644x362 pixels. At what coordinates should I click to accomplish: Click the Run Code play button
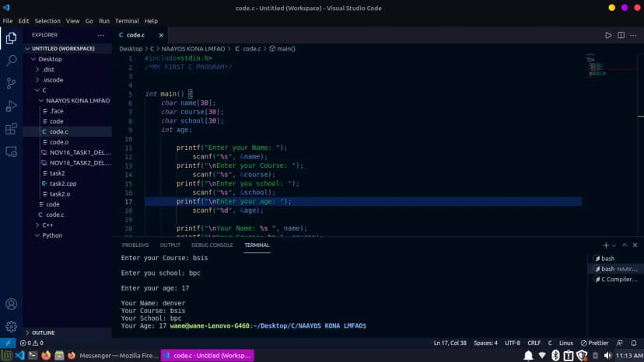608,36
